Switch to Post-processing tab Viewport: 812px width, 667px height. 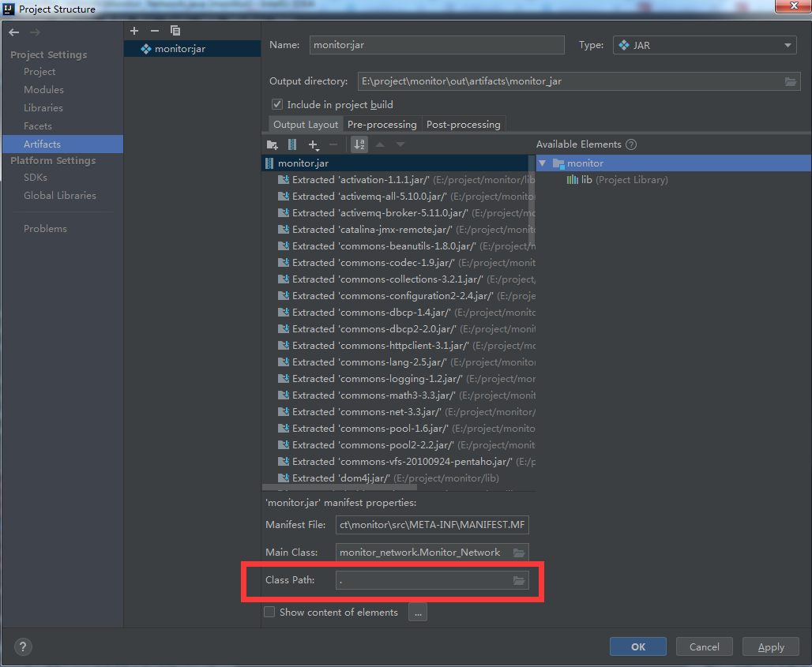(x=464, y=124)
